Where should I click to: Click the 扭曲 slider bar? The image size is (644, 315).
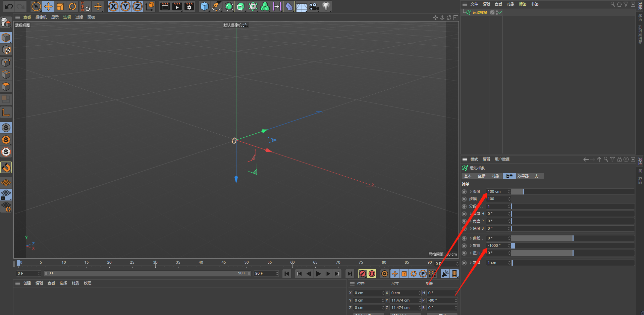coord(573,253)
